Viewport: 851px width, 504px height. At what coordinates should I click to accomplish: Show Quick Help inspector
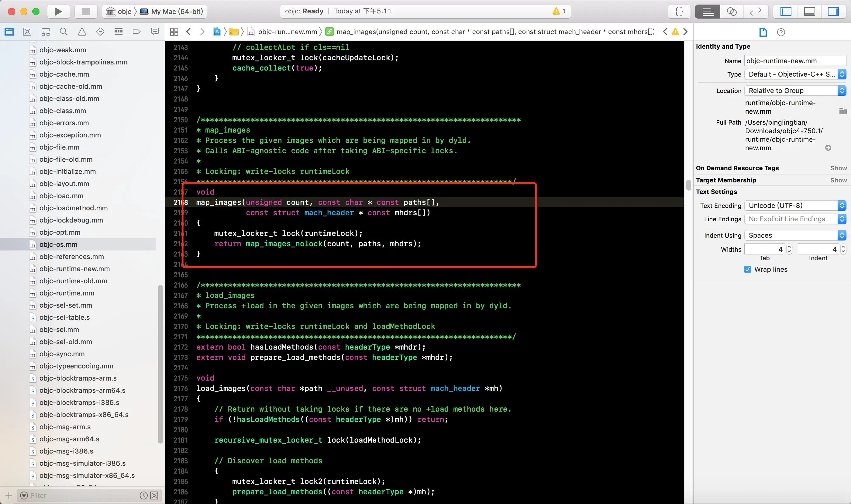[x=781, y=32]
